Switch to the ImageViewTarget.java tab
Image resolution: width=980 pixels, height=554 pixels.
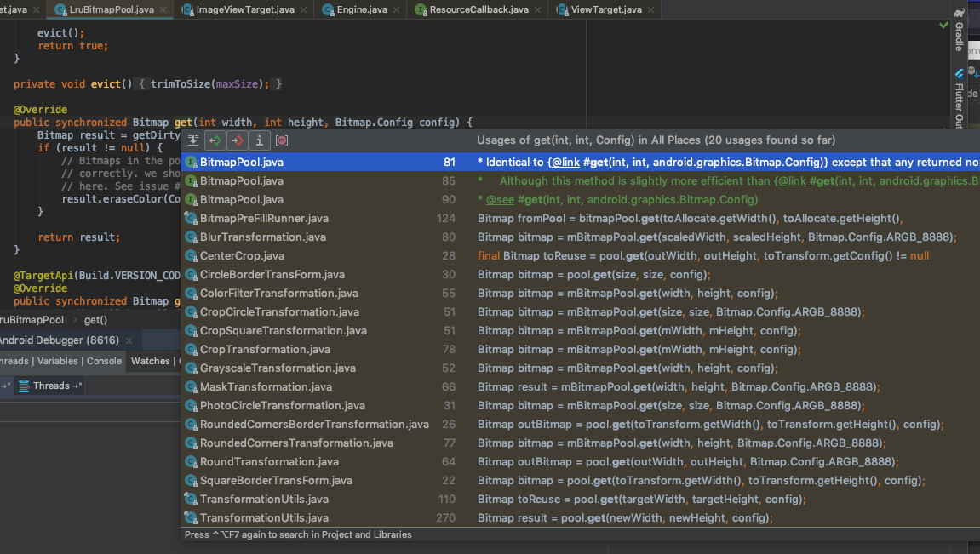(244, 9)
